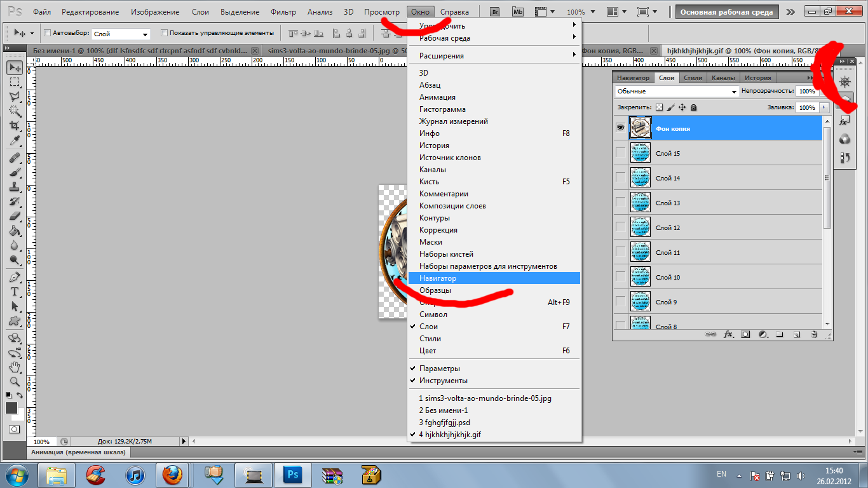This screenshot has height=488, width=868.
Task: Click the foreground color swatch
Action: 11,408
